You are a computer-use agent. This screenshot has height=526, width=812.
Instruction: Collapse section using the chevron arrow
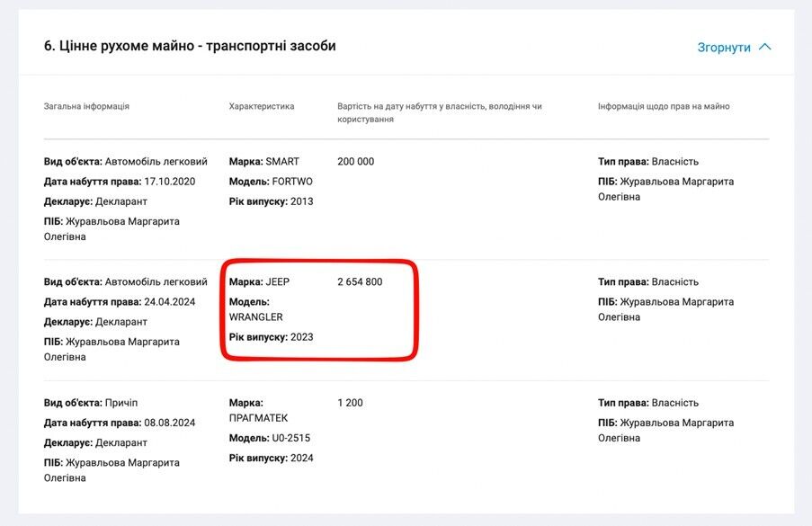tap(765, 47)
